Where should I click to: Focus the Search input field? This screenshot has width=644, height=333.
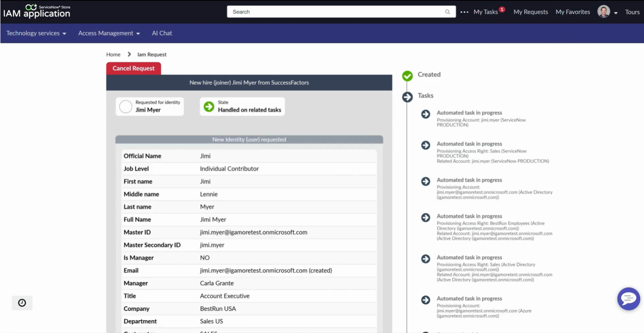tap(341, 12)
